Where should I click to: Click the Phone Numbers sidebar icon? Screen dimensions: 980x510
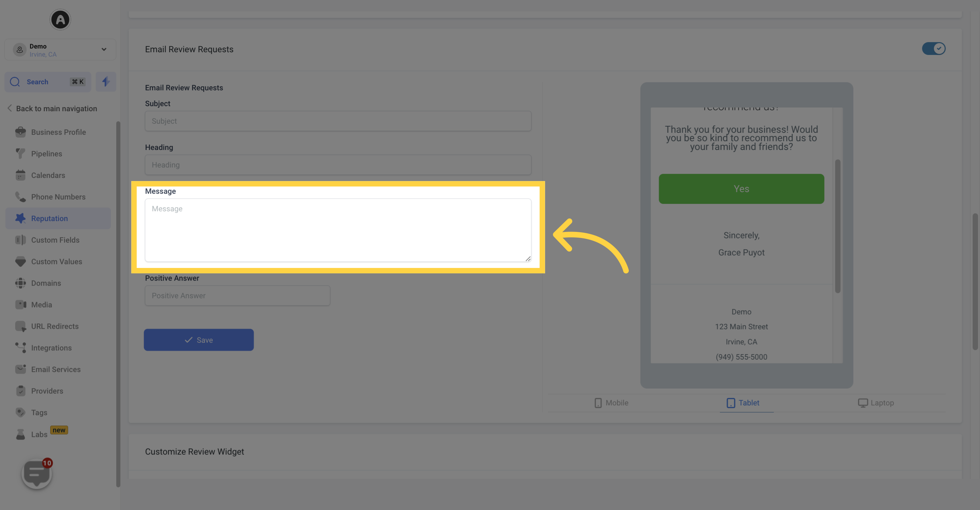click(20, 197)
